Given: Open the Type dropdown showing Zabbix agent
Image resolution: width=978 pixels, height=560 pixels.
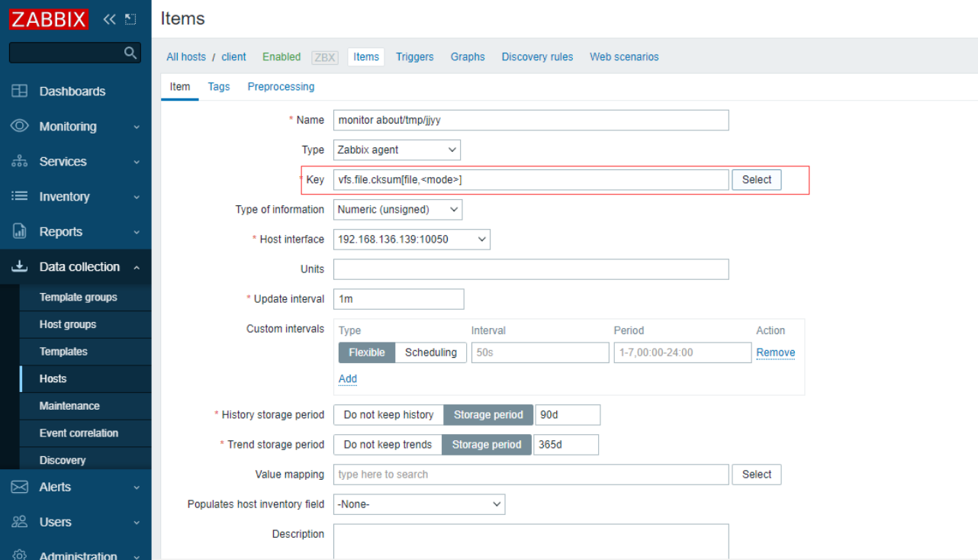Looking at the screenshot, I should click(x=397, y=150).
